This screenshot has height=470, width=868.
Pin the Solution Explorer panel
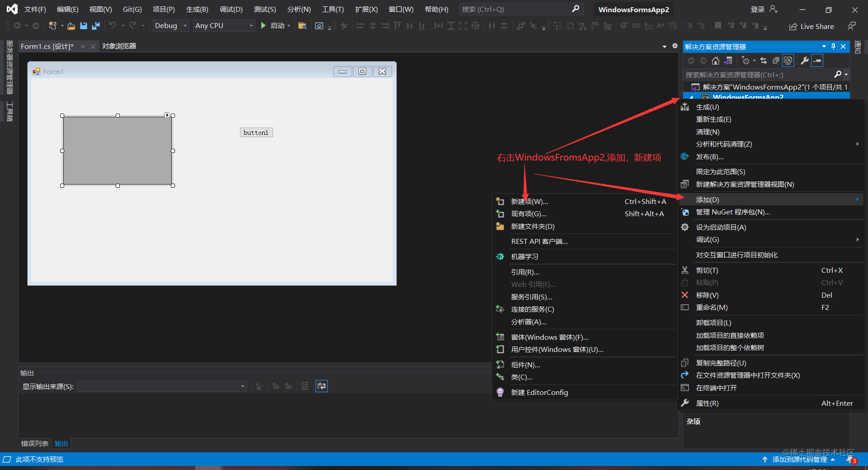click(x=834, y=47)
